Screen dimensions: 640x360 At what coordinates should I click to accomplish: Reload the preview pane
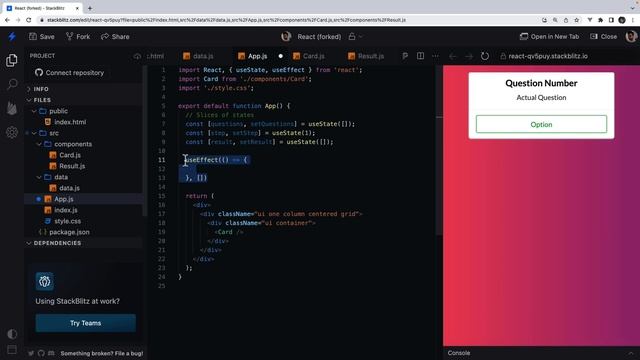pos(484,56)
